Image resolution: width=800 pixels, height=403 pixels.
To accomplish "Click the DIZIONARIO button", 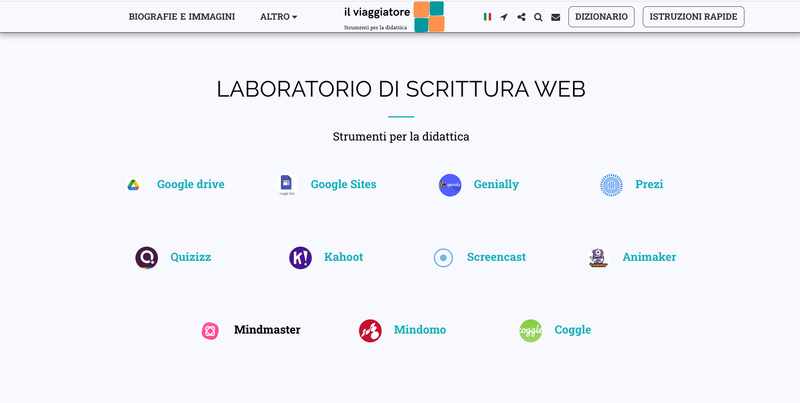I will [602, 17].
